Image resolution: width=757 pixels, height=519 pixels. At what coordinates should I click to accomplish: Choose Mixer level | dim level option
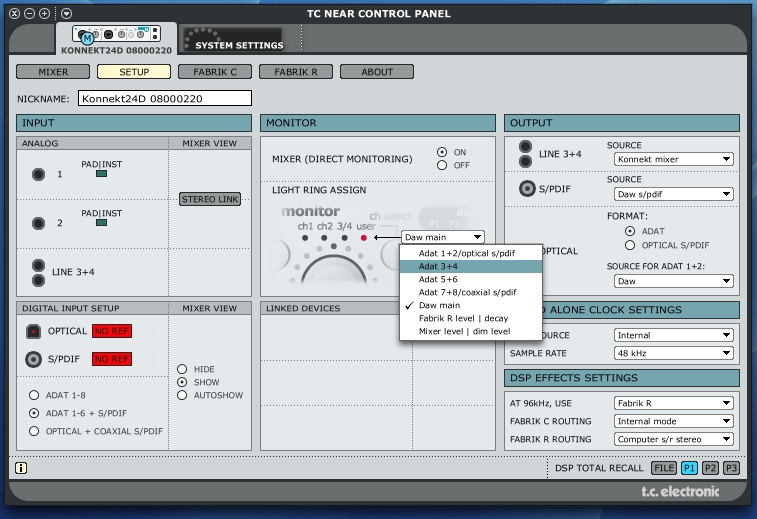click(471, 331)
